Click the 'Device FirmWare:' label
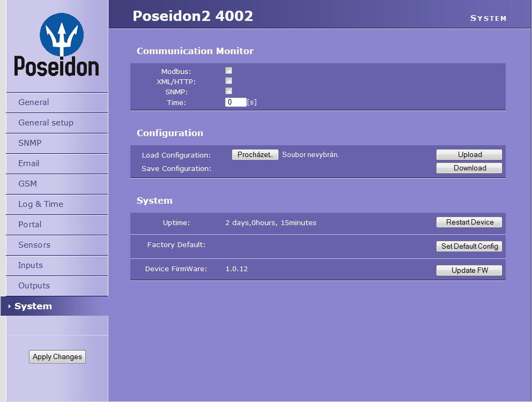This screenshot has width=532, height=402. pyautogui.click(x=176, y=269)
